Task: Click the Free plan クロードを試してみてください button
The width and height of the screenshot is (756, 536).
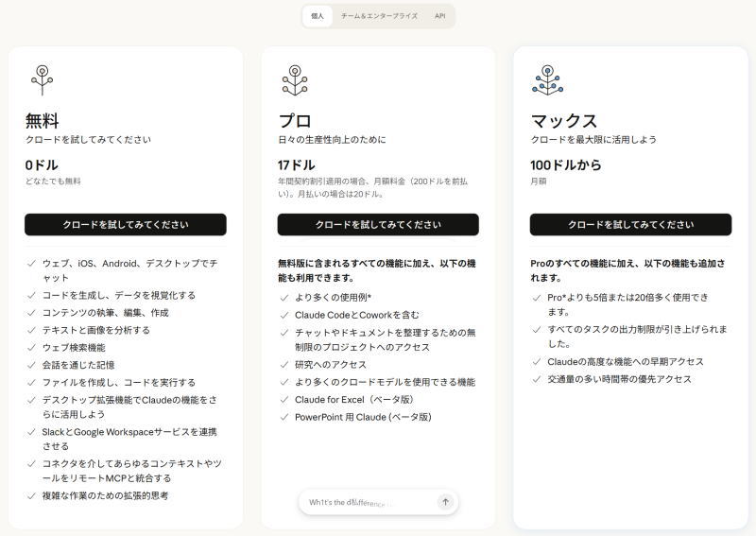Action: (x=126, y=225)
